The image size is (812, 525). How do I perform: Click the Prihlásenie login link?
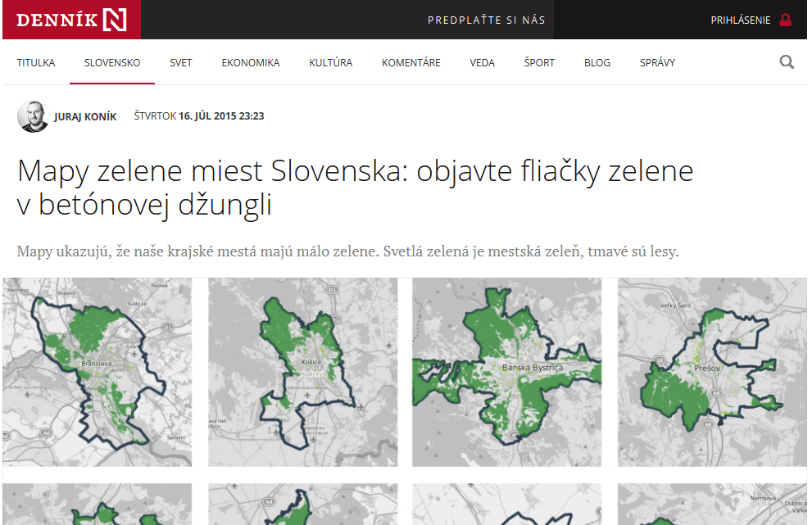[740, 20]
